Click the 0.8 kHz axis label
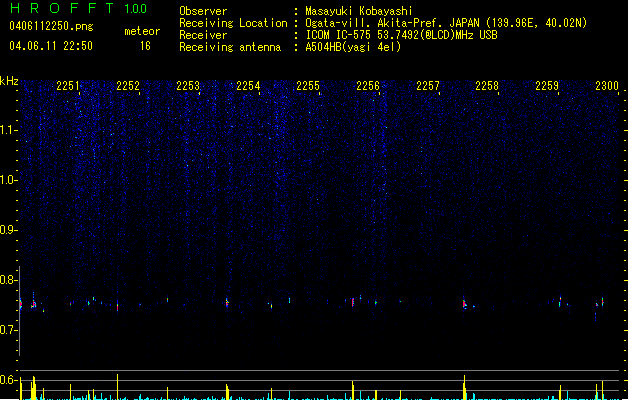Viewport: 629px width, 400px height. click(8, 280)
